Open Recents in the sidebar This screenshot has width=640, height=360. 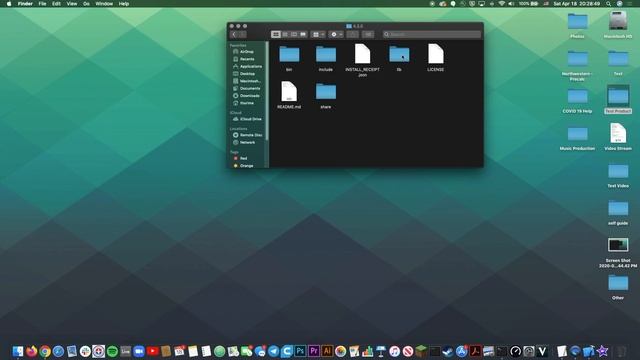247,59
